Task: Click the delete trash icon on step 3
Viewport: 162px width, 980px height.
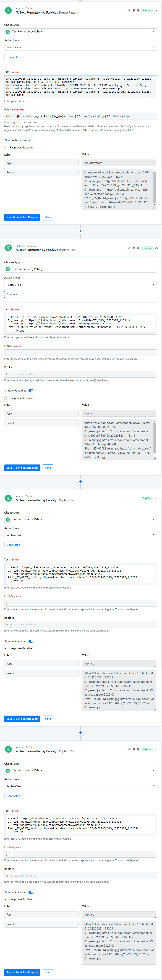Action: click(x=138, y=11)
